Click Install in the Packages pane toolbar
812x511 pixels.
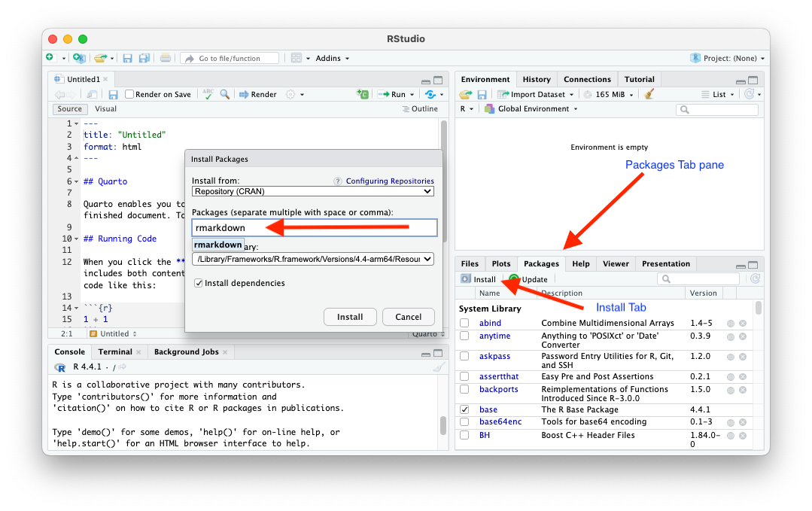(479, 279)
